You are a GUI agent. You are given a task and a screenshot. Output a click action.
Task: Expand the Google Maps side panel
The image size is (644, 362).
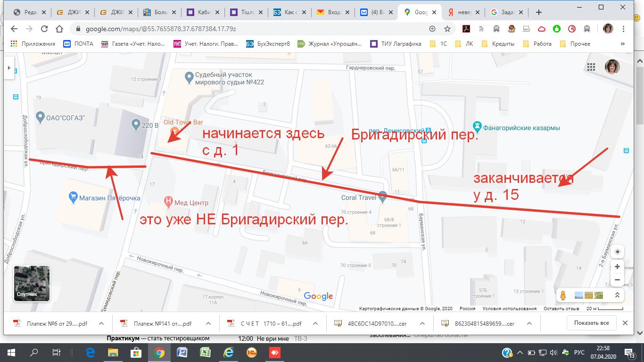[x=8, y=68]
